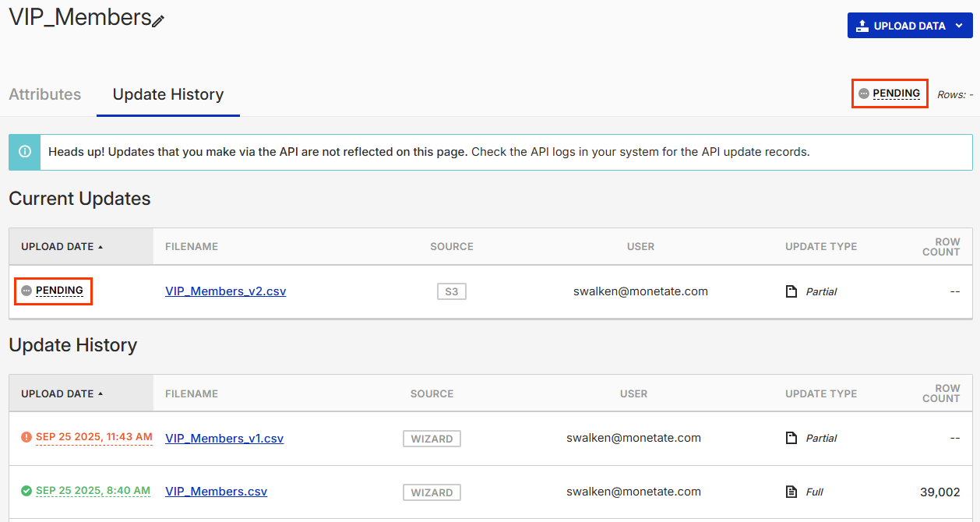Open the Upload Data dropdown
Image resolution: width=980 pixels, height=522 pixels.
click(x=910, y=26)
